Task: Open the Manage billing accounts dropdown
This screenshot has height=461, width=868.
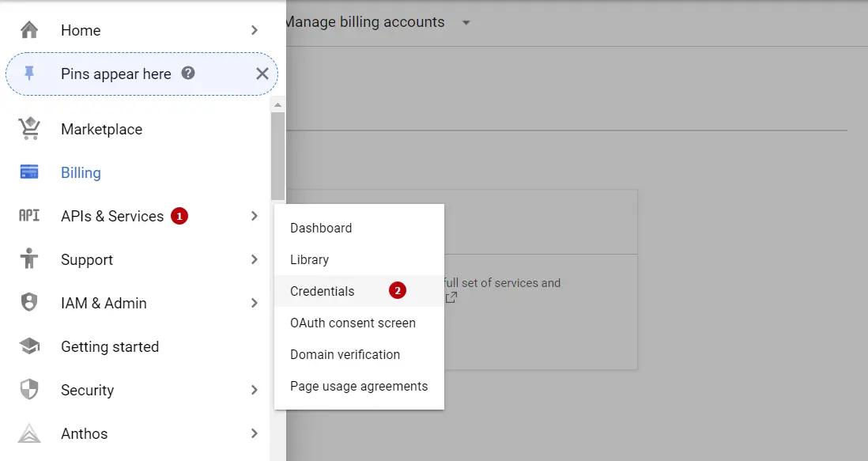Action: [466, 22]
